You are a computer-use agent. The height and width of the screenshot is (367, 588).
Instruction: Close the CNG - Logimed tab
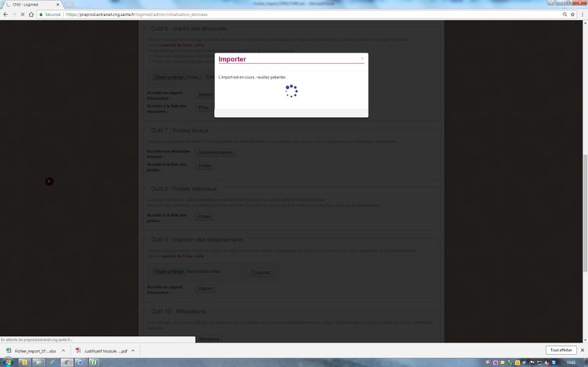(x=58, y=5)
